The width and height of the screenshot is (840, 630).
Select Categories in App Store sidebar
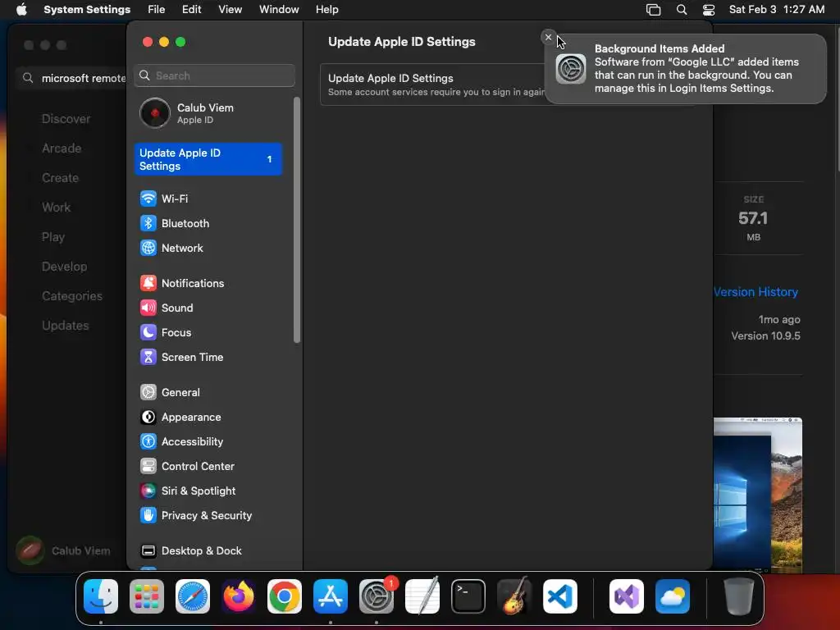click(72, 295)
